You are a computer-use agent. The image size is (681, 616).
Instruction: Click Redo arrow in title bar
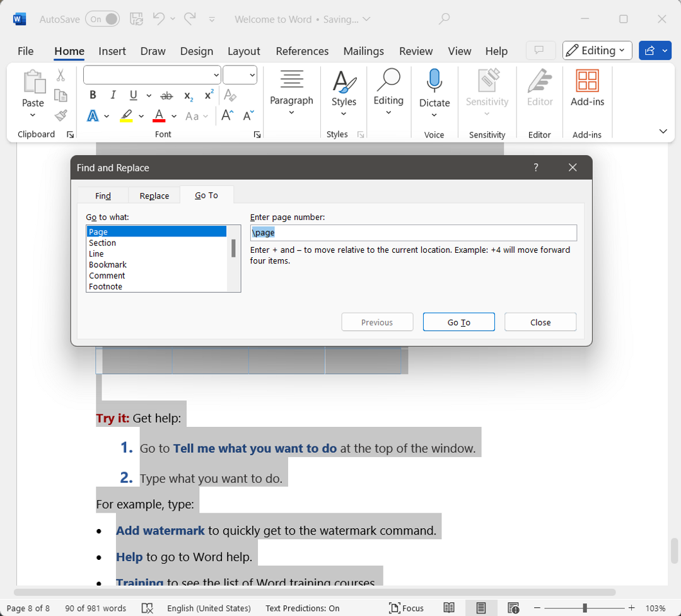[x=190, y=19]
